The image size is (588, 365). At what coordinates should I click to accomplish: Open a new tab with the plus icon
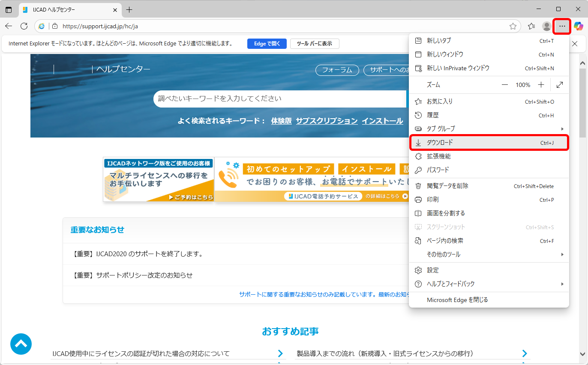(x=129, y=9)
